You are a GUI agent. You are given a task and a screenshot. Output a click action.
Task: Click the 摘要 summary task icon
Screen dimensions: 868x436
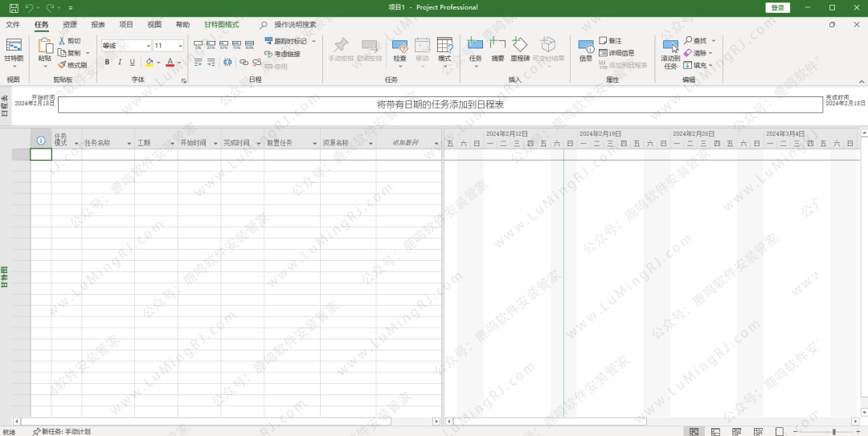497,48
